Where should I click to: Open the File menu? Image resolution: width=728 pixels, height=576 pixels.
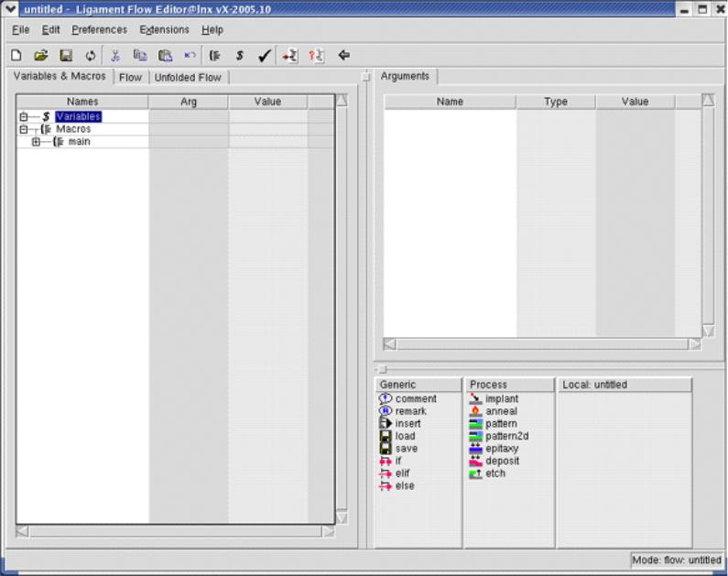pyautogui.click(x=20, y=29)
